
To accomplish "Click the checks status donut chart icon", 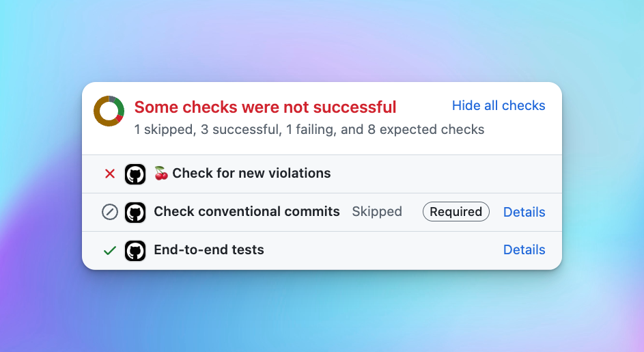I will click(109, 111).
